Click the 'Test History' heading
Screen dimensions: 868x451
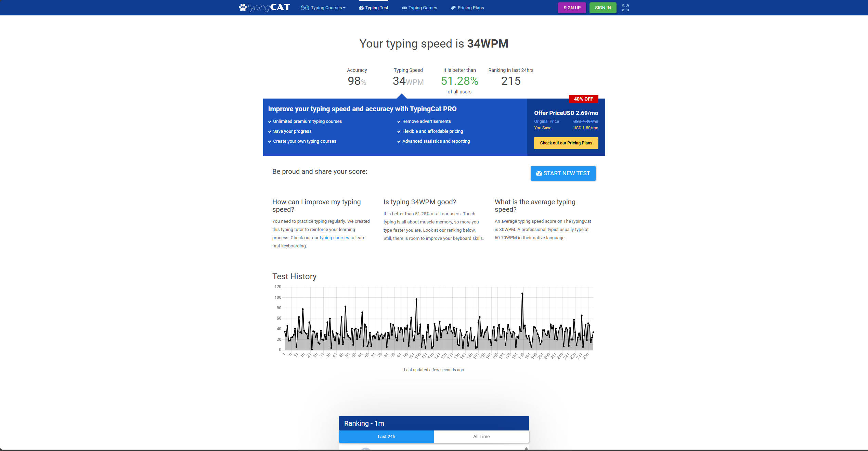[x=294, y=276]
